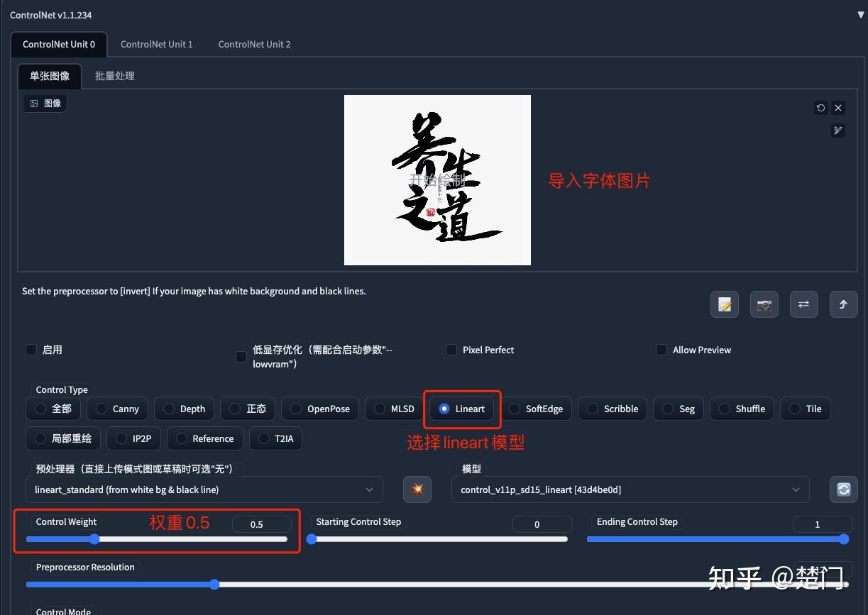This screenshot has height=615, width=868.
Task: Click the brush edit icon on canvas
Action: point(838,131)
